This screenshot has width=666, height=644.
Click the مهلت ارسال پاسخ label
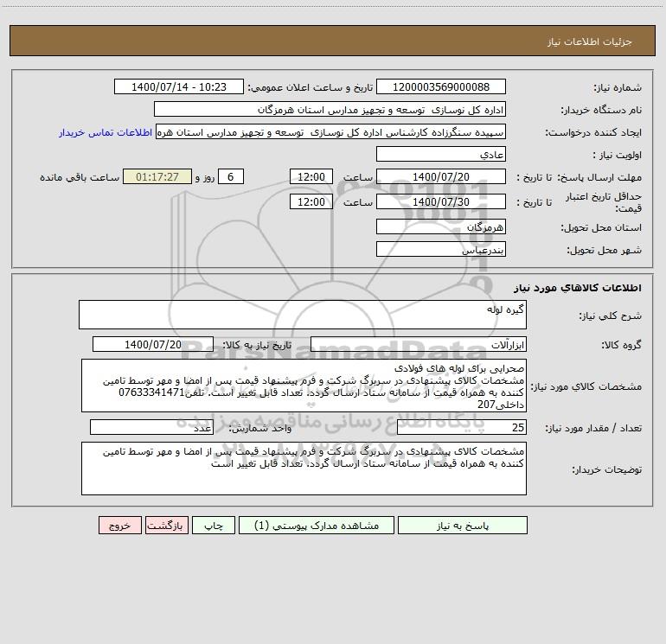(x=599, y=177)
